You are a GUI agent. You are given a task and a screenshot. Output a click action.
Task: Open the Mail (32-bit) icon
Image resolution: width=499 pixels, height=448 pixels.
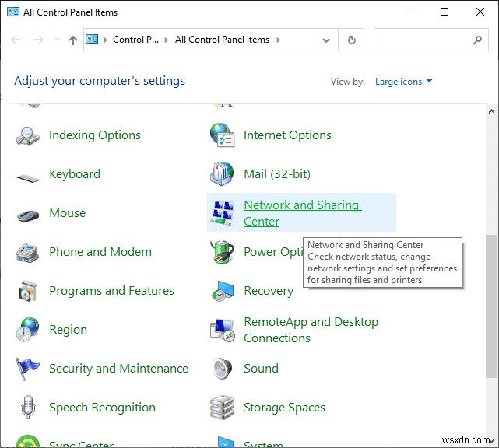point(223,174)
